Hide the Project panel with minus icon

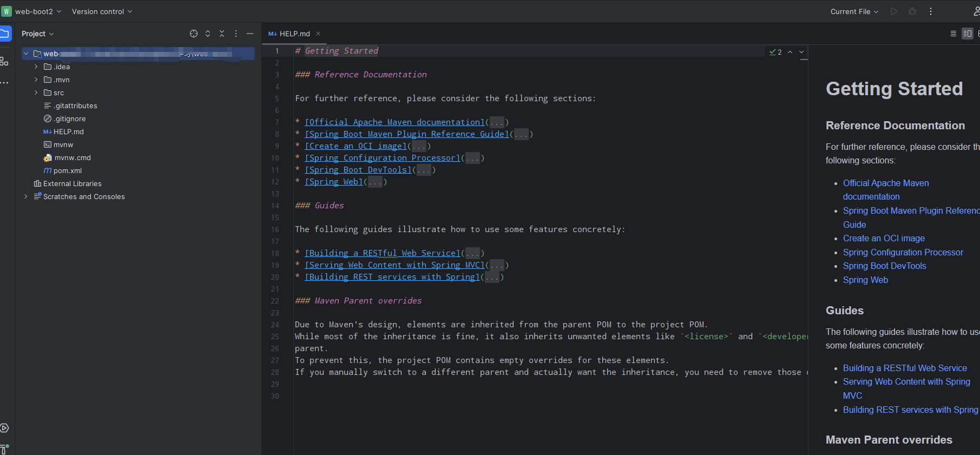click(250, 34)
